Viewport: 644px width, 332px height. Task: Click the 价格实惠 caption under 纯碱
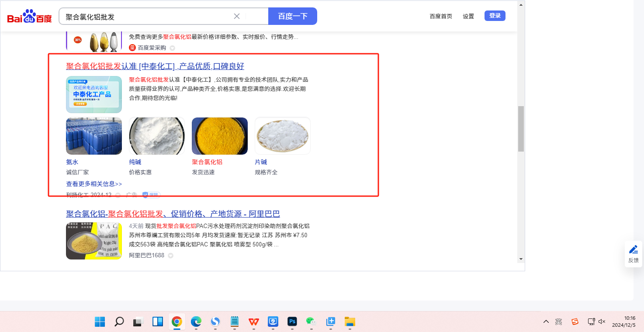tap(140, 173)
